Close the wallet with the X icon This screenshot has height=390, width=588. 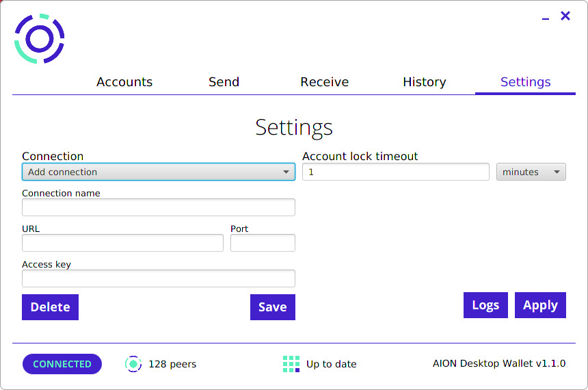pos(565,16)
